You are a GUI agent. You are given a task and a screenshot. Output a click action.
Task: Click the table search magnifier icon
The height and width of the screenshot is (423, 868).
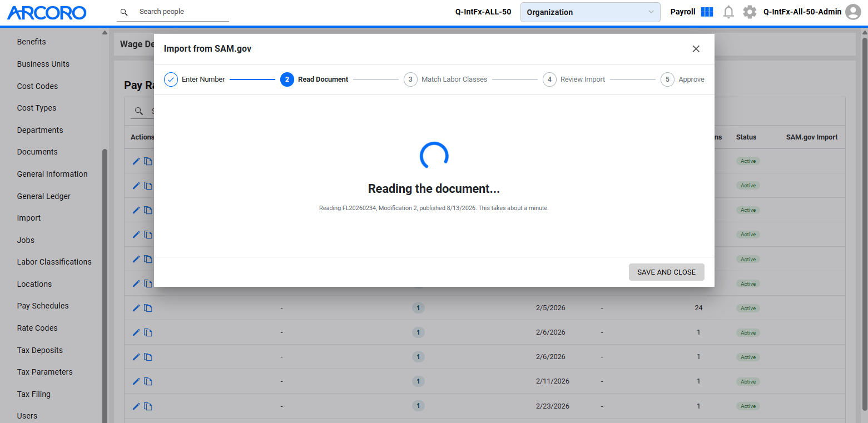139,111
